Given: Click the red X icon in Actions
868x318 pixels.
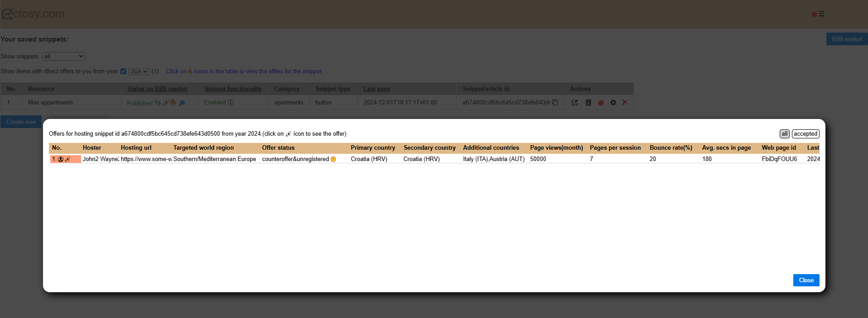Looking at the screenshot, I should pos(625,103).
